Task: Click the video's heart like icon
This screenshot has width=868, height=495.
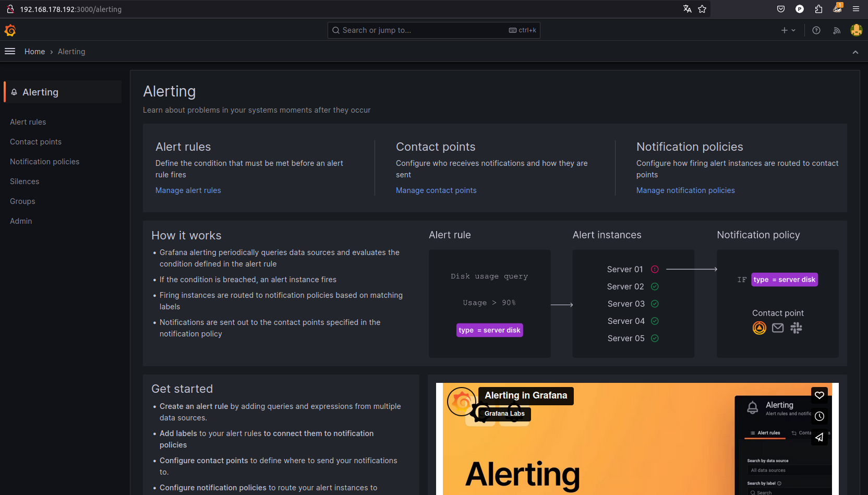Action: (x=819, y=395)
